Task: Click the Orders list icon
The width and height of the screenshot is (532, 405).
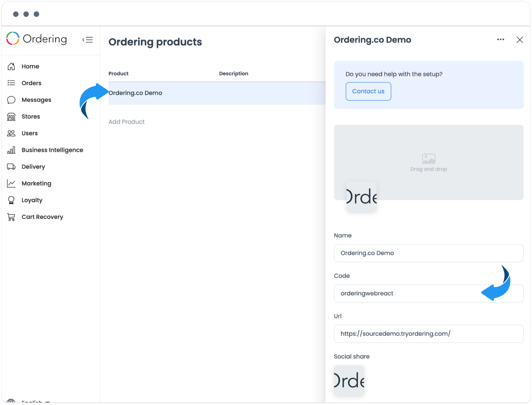Action: [x=11, y=83]
